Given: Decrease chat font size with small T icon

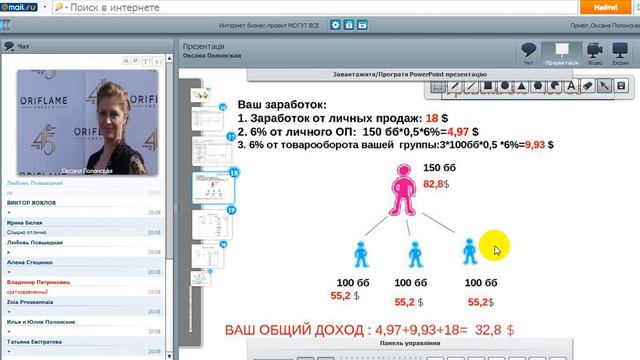Looking at the screenshot, I should (x=158, y=62).
